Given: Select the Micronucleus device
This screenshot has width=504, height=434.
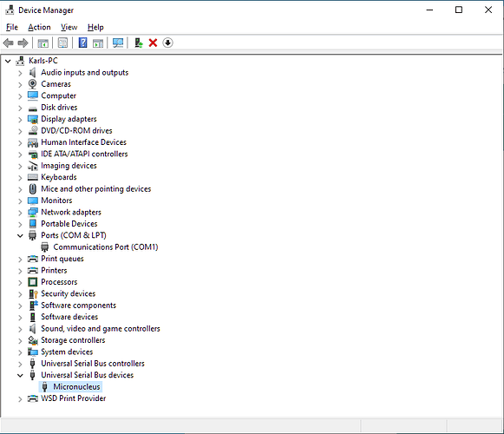Looking at the screenshot, I should [76, 387].
